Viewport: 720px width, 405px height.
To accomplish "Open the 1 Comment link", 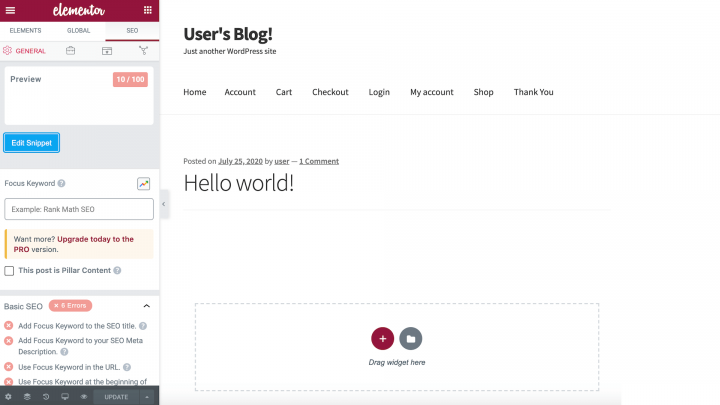I will tap(319, 161).
